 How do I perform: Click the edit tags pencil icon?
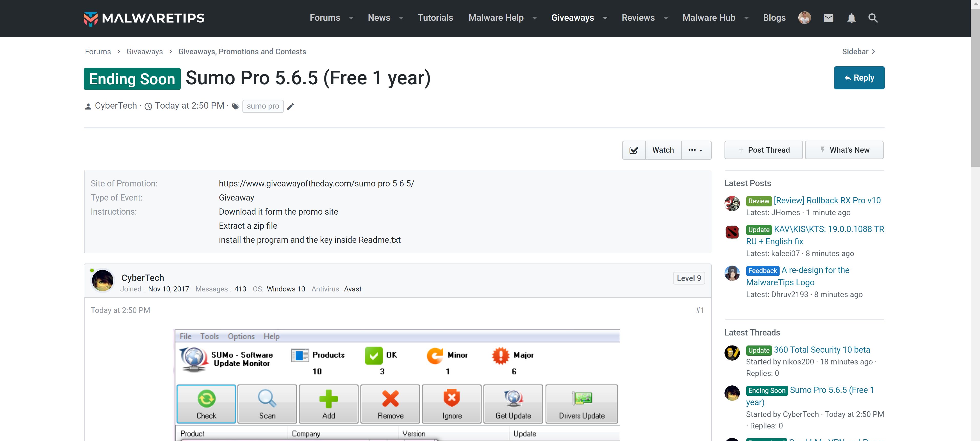[x=290, y=107]
